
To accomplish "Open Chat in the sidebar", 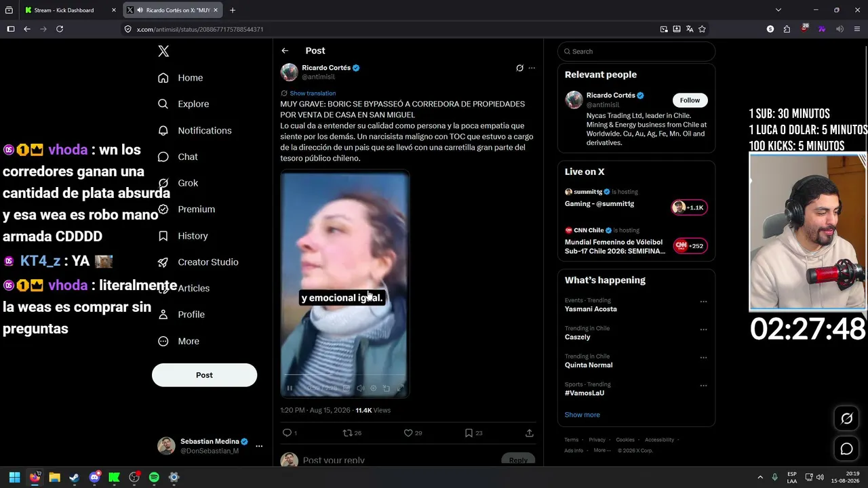I will (178, 157).
